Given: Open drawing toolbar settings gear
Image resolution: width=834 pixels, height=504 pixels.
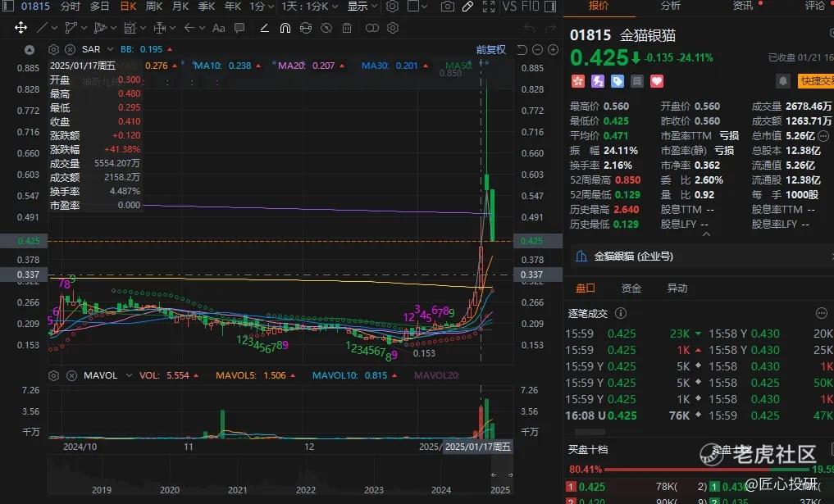Looking at the screenshot, I should point(393,28).
